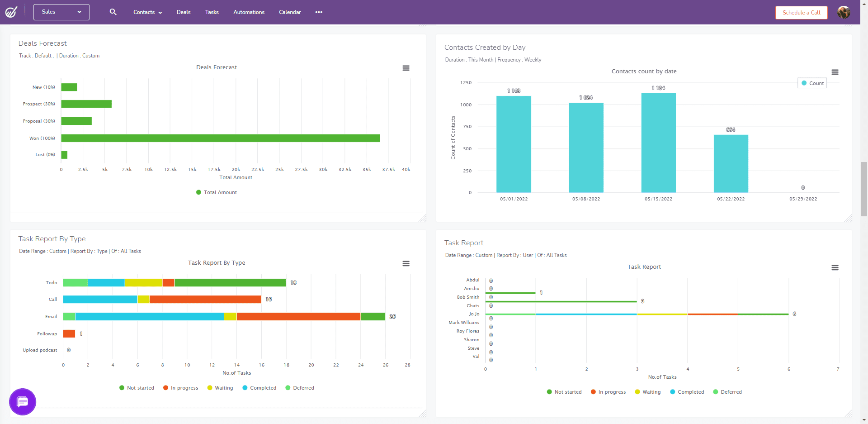Open the user profile avatar
The image size is (868, 424).
[x=844, y=12]
